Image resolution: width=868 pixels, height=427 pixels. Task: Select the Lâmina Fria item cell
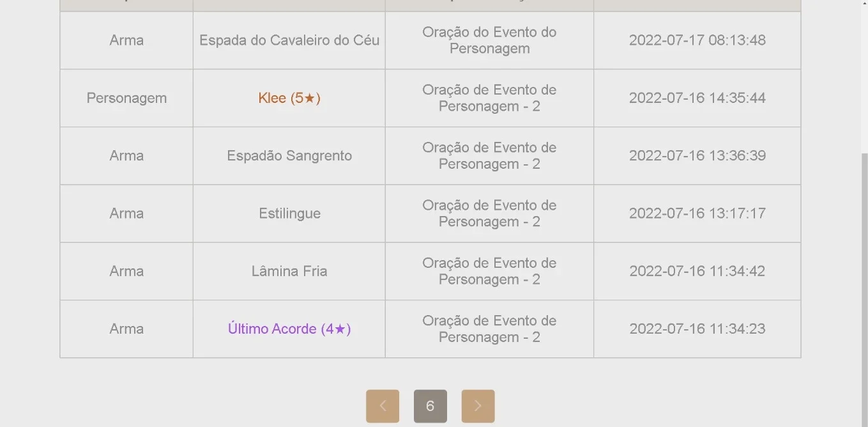pyautogui.click(x=289, y=271)
